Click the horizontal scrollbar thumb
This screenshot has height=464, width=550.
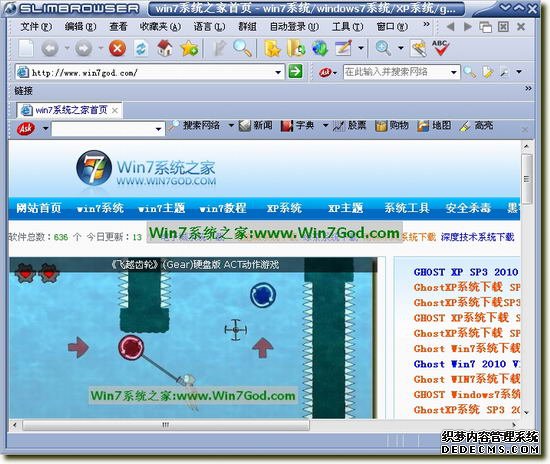point(166,425)
